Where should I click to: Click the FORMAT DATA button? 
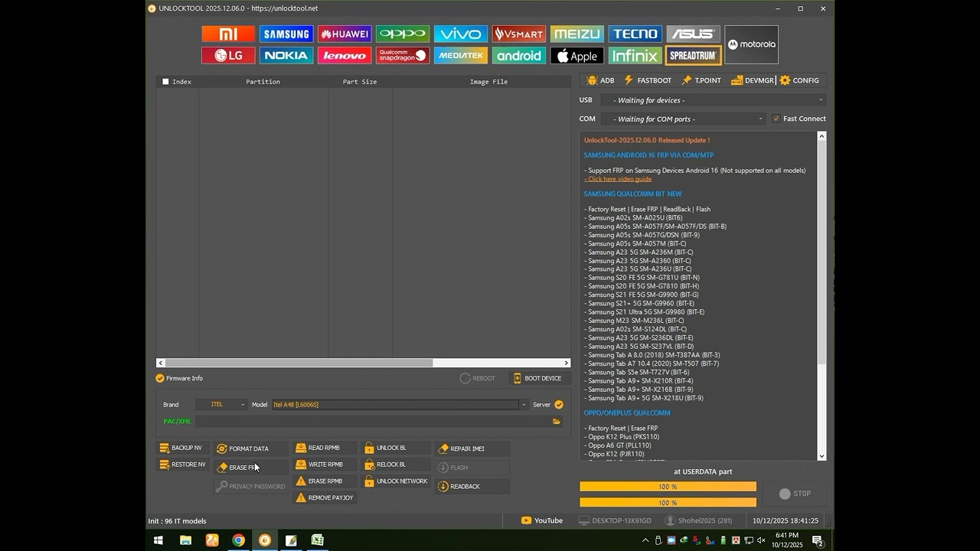(x=251, y=448)
